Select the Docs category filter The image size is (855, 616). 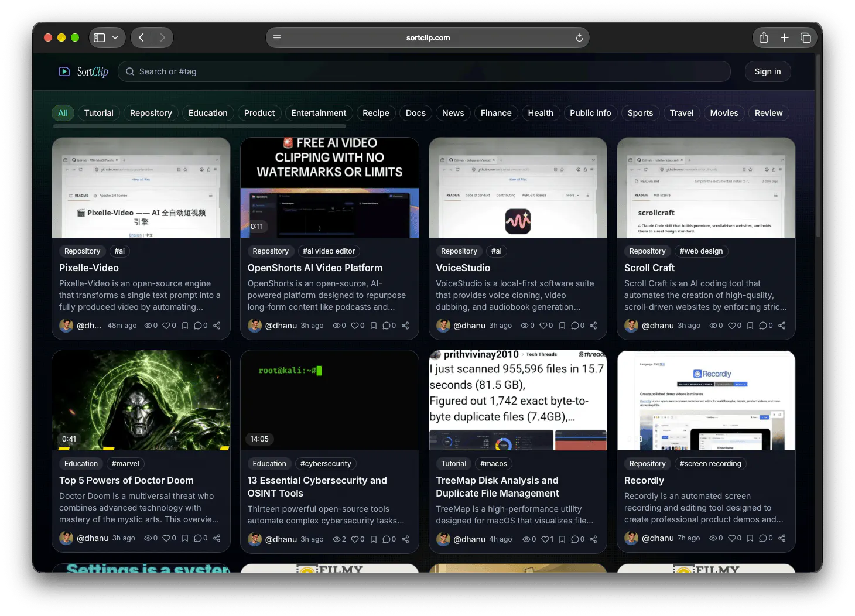coord(416,113)
